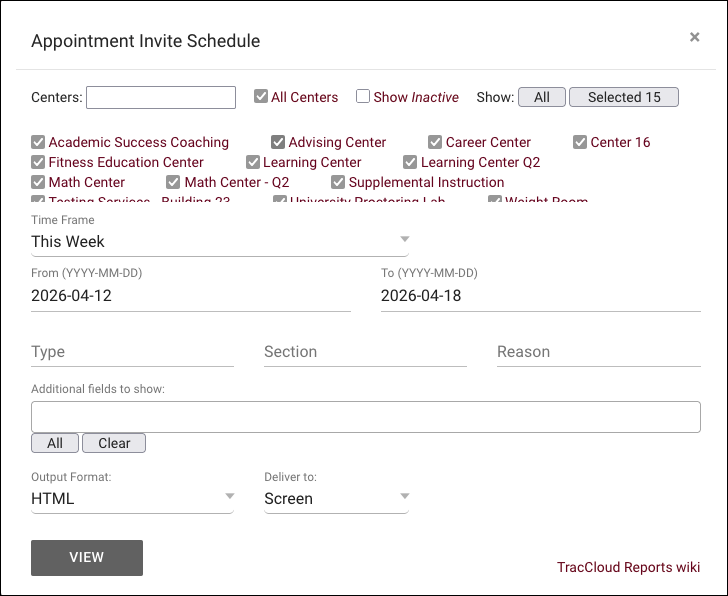The image size is (728, 596).
Task: Uncheck the Academic Success Coaching center
Action: [x=38, y=142]
